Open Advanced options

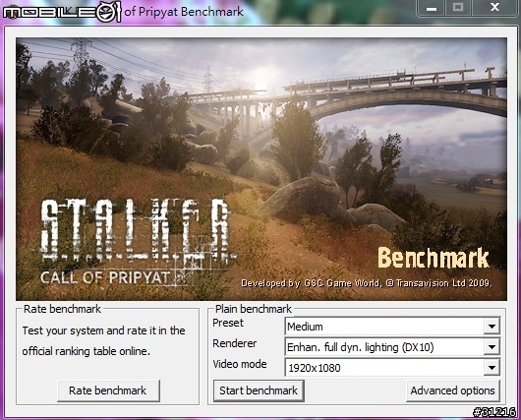click(453, 390)
